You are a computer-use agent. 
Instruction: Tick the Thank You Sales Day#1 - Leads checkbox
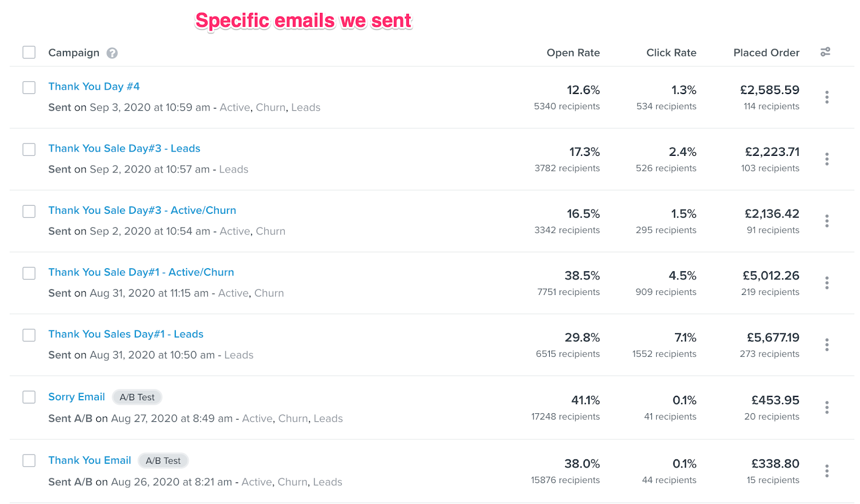(29, 335)
